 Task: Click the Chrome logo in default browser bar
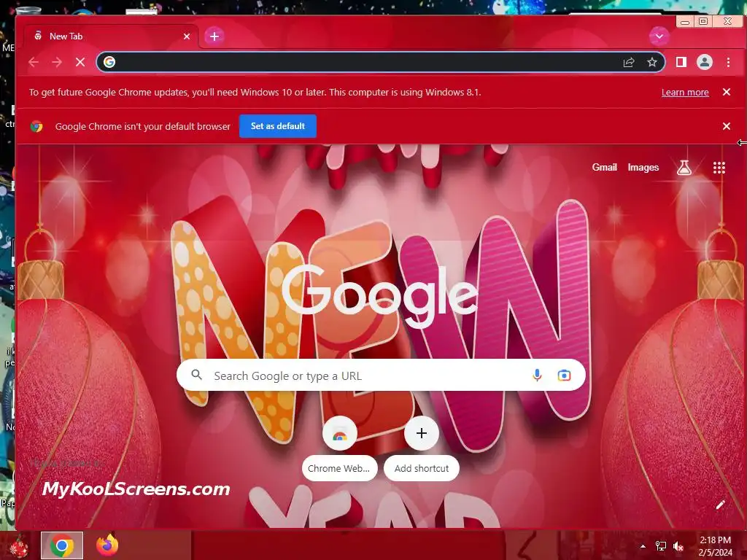36,126
